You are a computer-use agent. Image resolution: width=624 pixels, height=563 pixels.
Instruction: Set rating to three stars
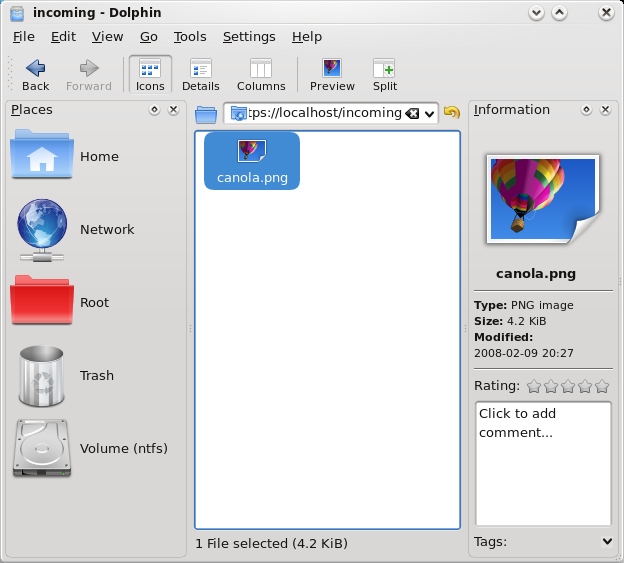pyautogui.click(x=568, y=386)
